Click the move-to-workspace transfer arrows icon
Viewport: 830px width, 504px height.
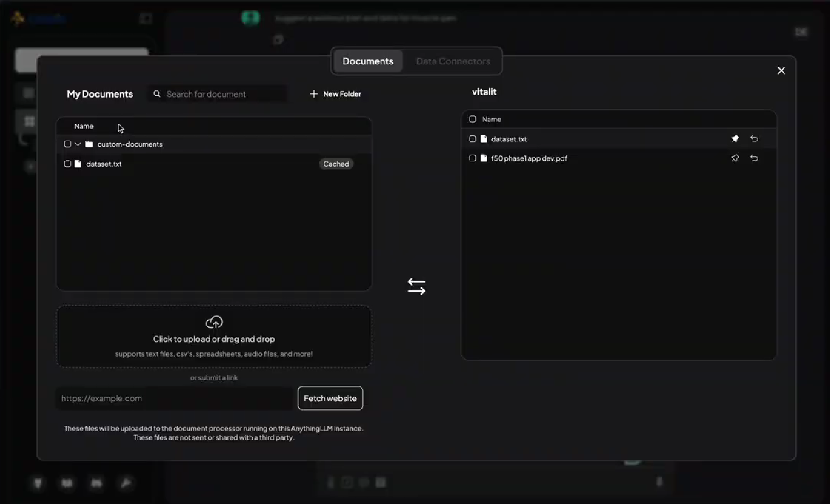[x=416, y=286]
